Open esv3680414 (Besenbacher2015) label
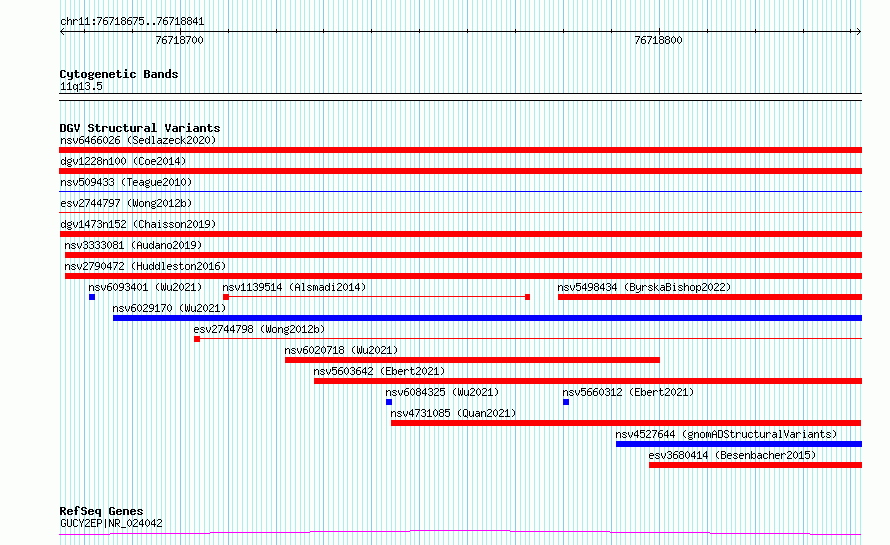Image resolution: width=890 pixels, height=545 pixels. (x=732, y=455)
